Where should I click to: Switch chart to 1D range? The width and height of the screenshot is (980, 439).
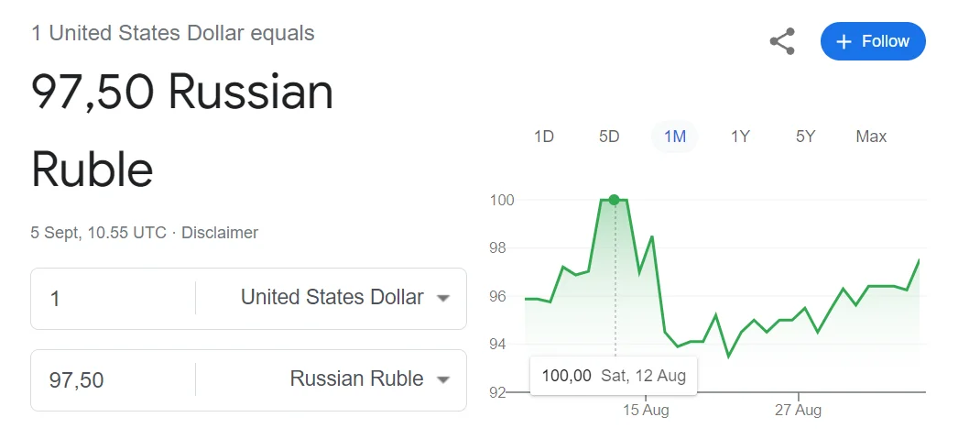pyautogui.click(x=543, y=137)
